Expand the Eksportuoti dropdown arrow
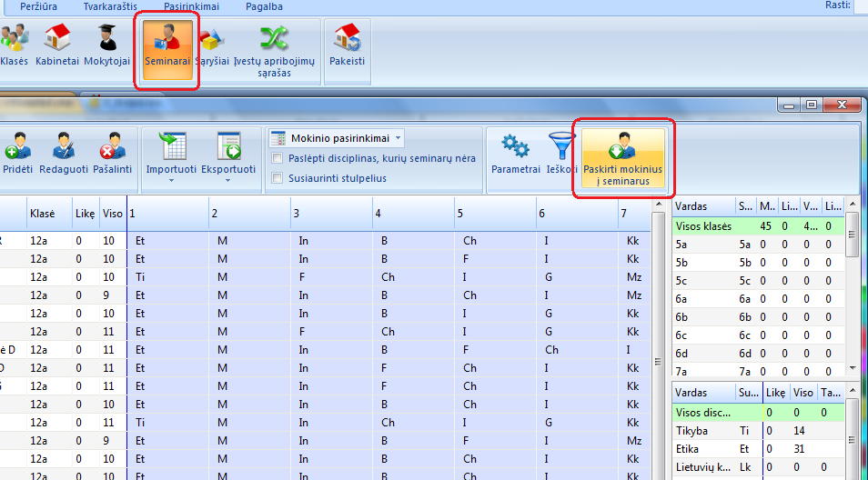This screenshot has height=480, width=868. tap(227, 181)
